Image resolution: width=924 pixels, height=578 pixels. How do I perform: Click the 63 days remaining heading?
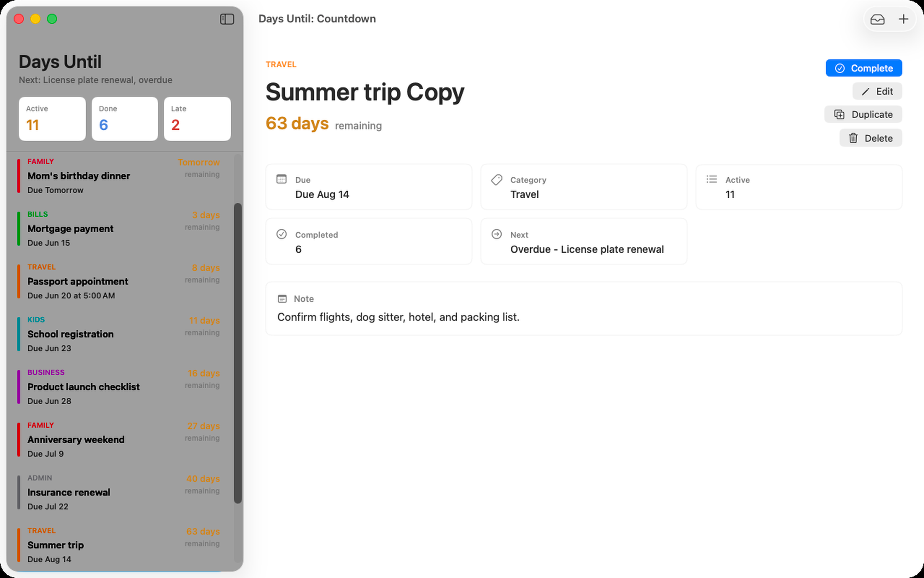pyautogui.click(x=324, y=124)
